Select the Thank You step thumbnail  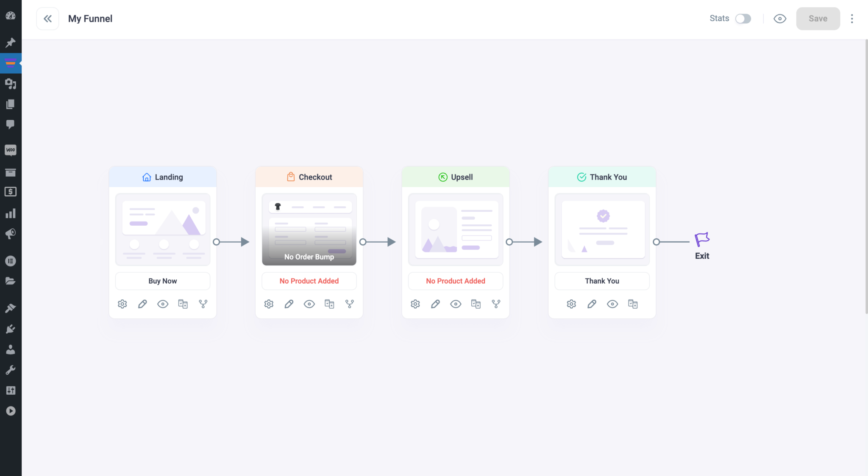click(x=602, y=230)
